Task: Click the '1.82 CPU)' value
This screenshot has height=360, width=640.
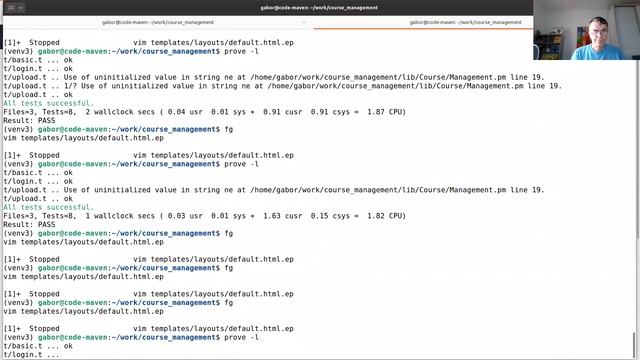Action: [x=386, y=216]
